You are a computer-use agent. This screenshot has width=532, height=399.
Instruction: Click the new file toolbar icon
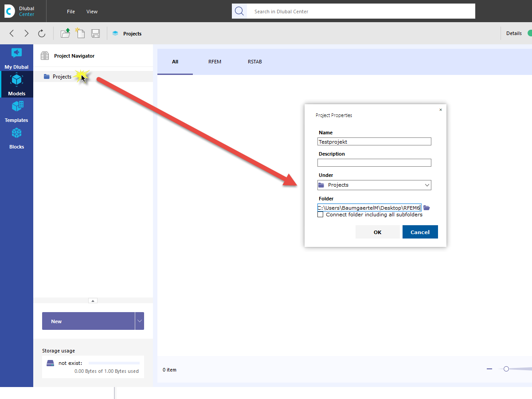[80, 33]
